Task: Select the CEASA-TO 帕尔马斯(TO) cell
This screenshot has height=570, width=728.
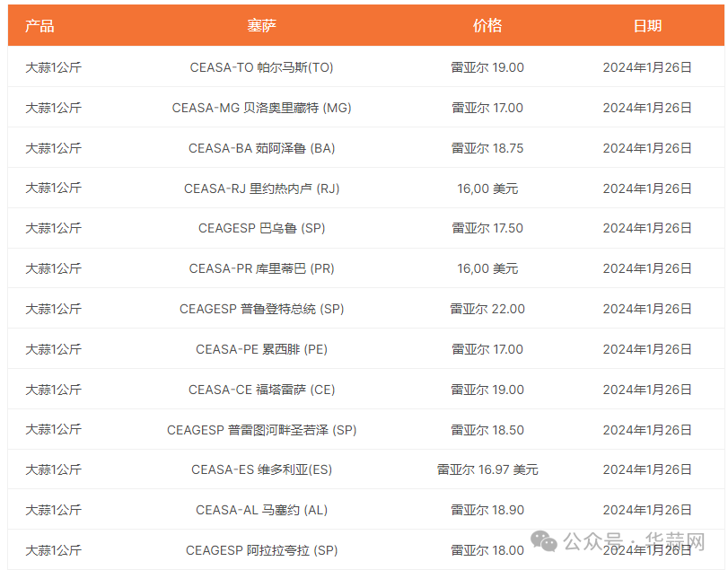Action: [261, 67]
